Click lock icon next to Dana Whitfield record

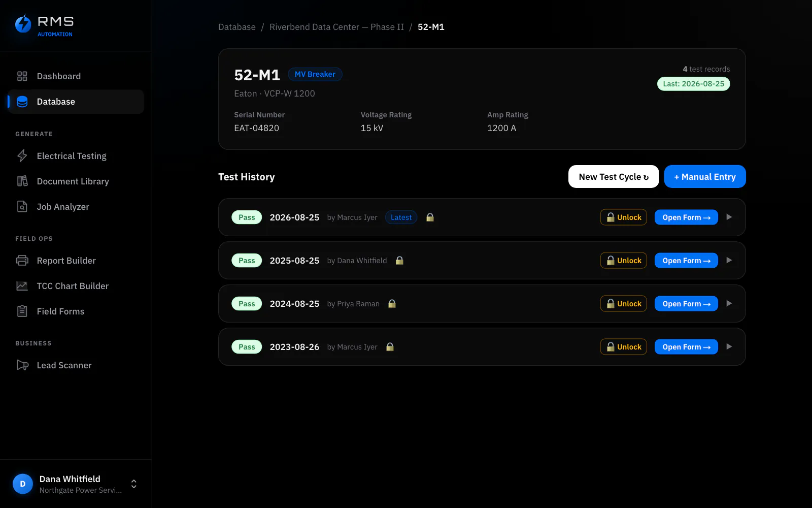coord(399,261)
